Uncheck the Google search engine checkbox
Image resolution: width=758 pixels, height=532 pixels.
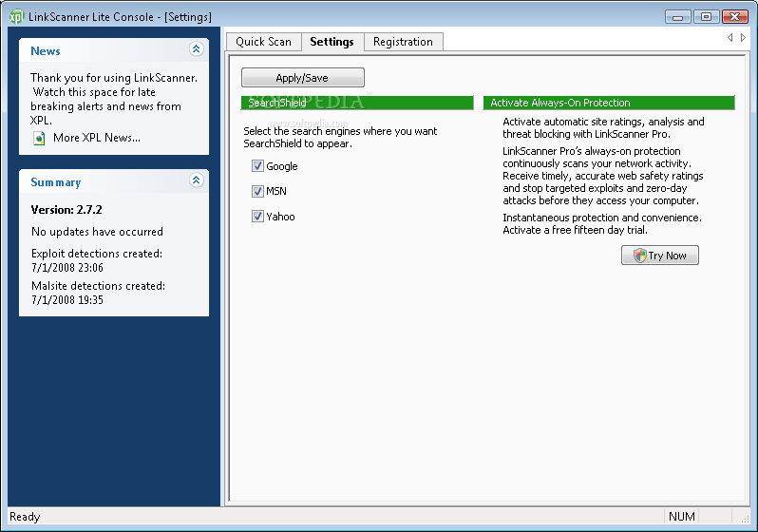click(x=257, y=166)
